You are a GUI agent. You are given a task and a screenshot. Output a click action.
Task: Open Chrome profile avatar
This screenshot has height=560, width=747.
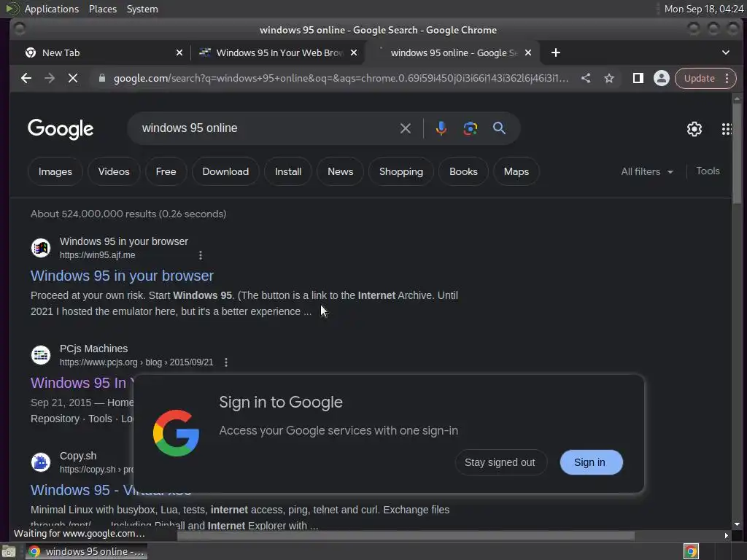coord(661,78)
